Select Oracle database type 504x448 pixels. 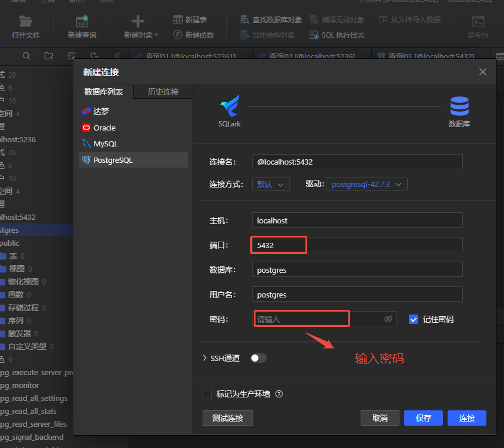tap(133, 128)
